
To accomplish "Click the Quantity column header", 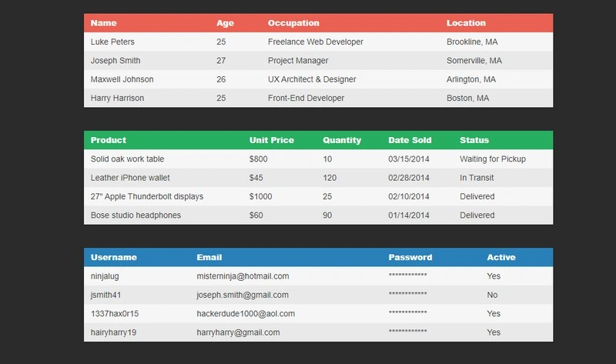I will 342,140.
